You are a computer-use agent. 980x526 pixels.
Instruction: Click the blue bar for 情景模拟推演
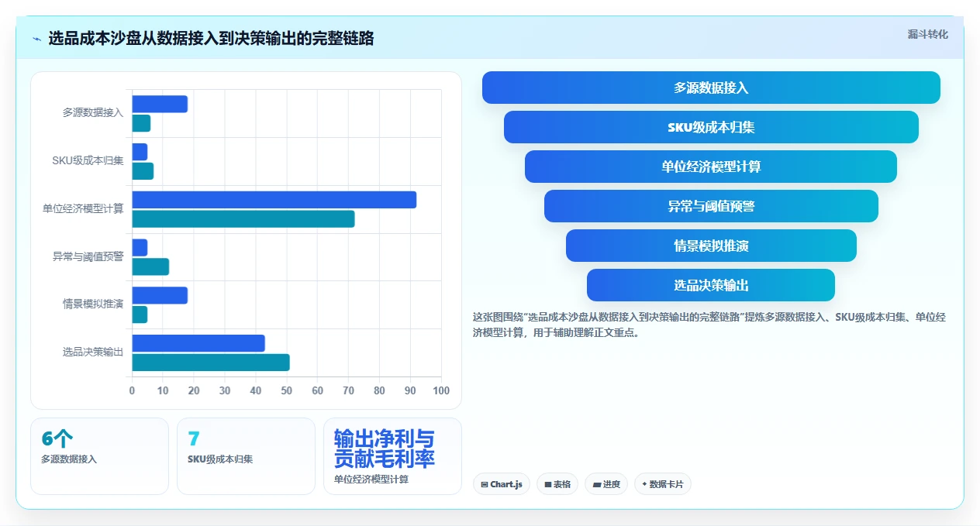(160, 295)
